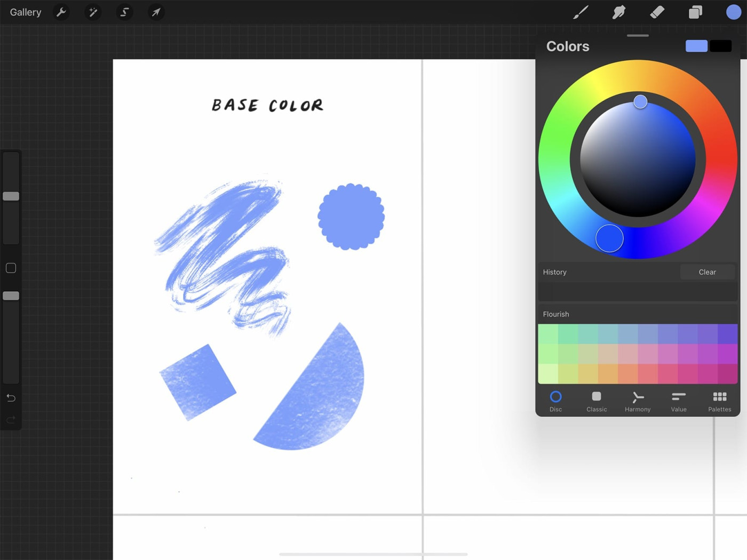Switch to the Harmony color tab
Image resolution: width=747 pixels, height=560 pixels.
coord(638,401)
